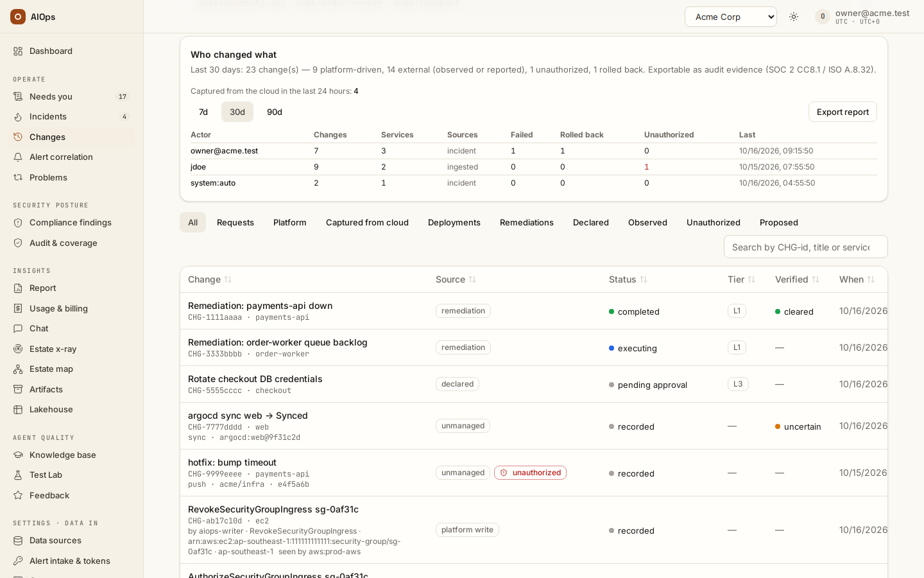Click the Estate x-ray icon
The height and width of the screenshot is (578, 924).
click(x=18, y=349)
